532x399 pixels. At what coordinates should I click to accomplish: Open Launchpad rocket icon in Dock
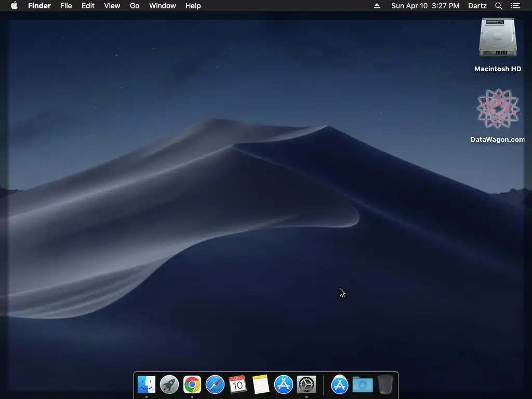coord(169,384)
